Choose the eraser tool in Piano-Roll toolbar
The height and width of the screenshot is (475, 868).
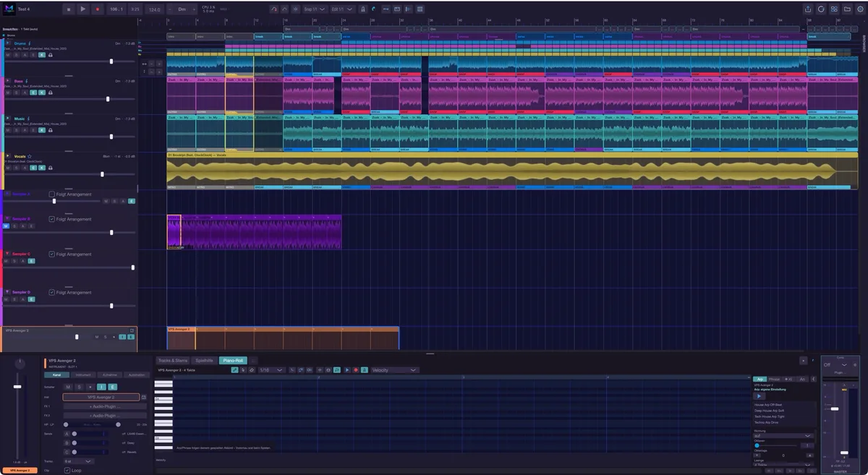[251, 370]
